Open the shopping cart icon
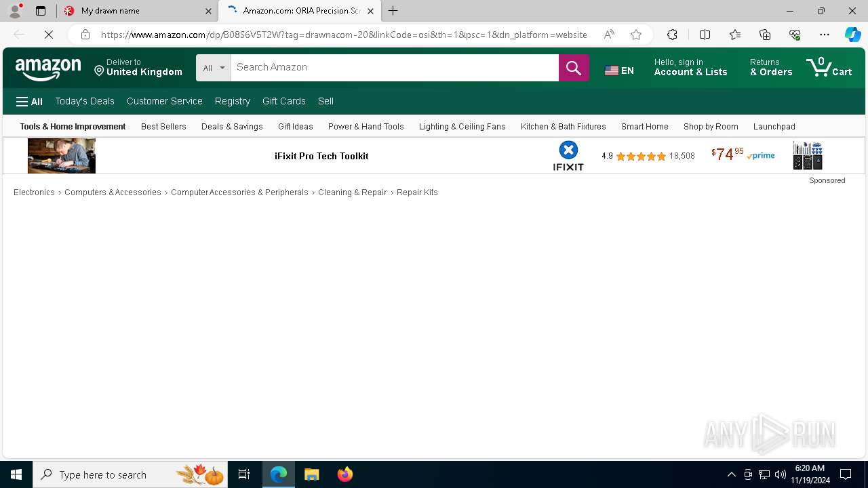The image size is (868, 488). coord(829,68)
